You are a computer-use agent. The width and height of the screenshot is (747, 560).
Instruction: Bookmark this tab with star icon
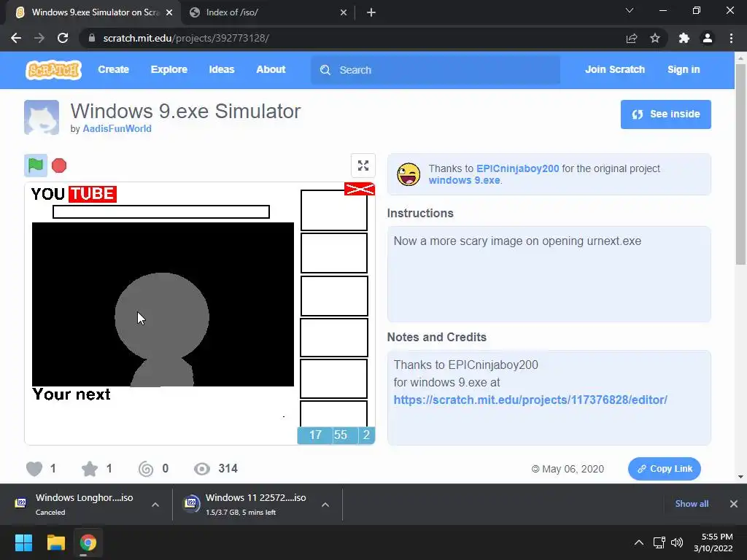click(x=655, y=38)
